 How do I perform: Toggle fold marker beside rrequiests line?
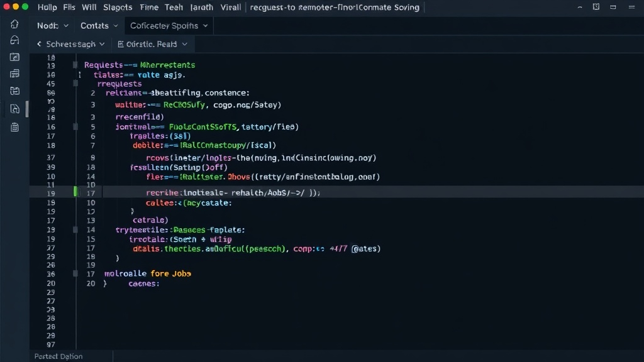point(75,84)
